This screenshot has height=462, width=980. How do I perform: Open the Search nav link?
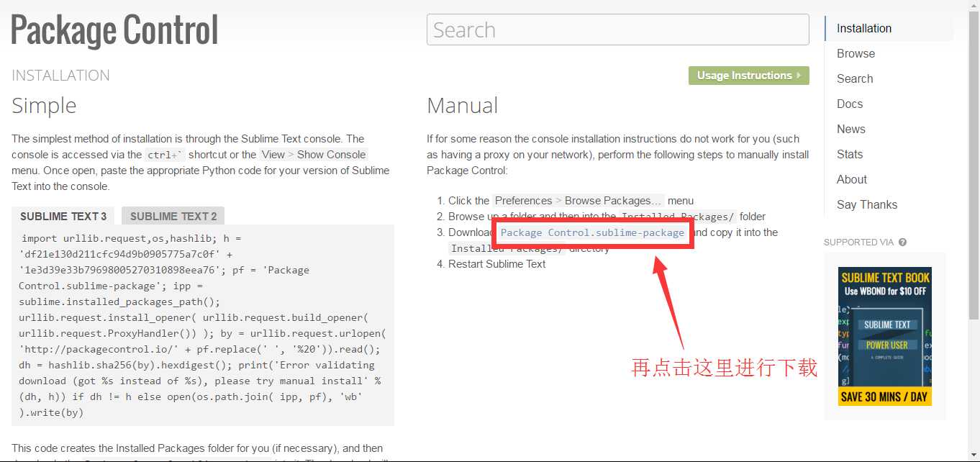point(855,79)
